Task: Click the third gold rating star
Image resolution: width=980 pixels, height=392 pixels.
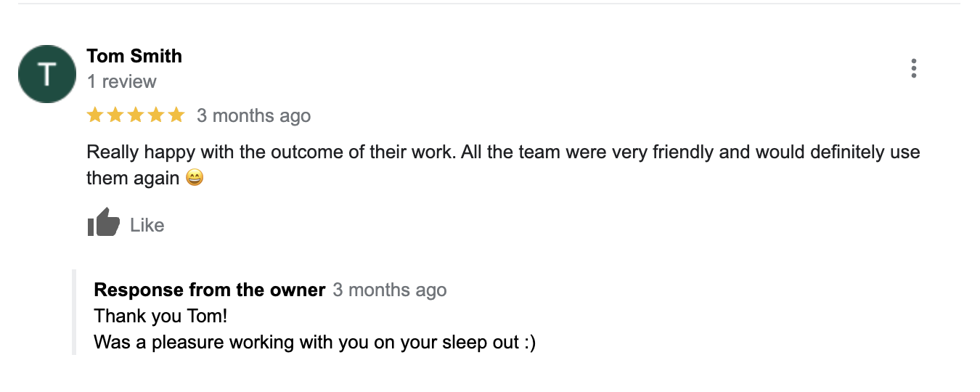Action: point(136,115)
